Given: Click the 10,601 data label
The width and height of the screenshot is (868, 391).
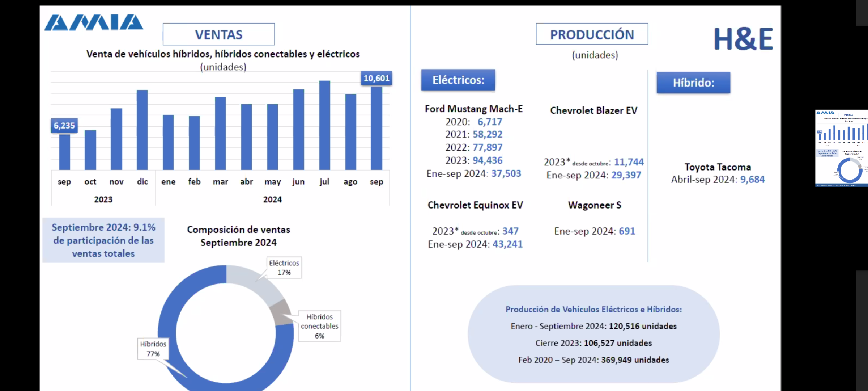Looking at the screenshot, I should [x=376, y=78].
